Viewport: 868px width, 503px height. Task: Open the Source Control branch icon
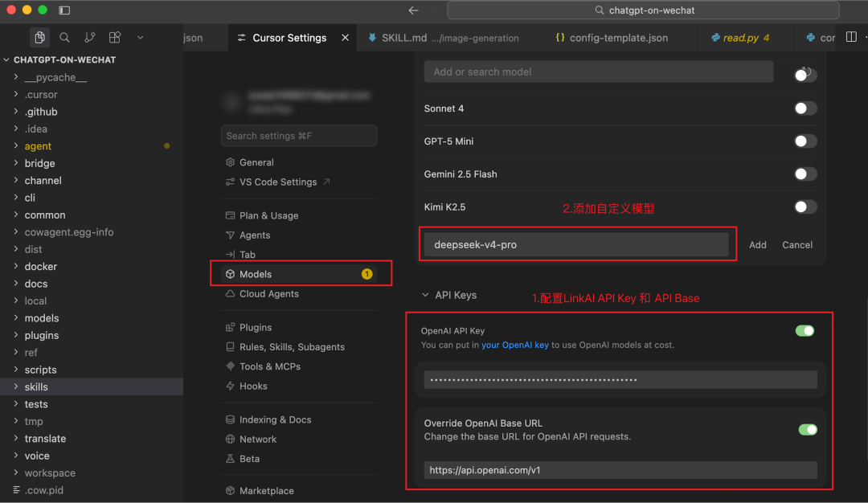coord(90,38)
